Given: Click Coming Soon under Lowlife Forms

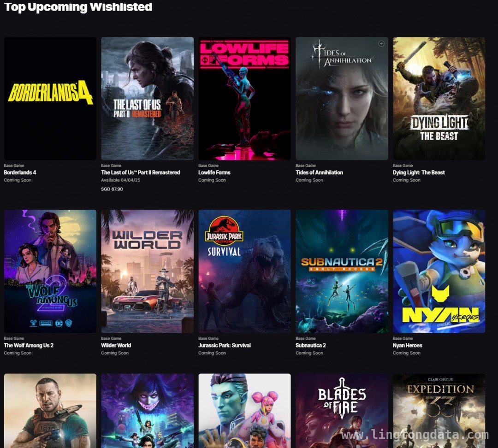Looking at the screenshot, I should pos(212,180).
